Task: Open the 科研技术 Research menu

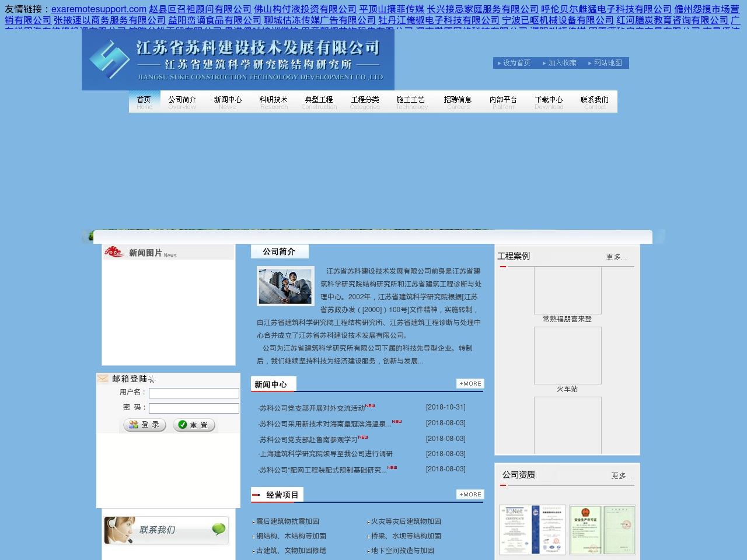Action: 274,103
